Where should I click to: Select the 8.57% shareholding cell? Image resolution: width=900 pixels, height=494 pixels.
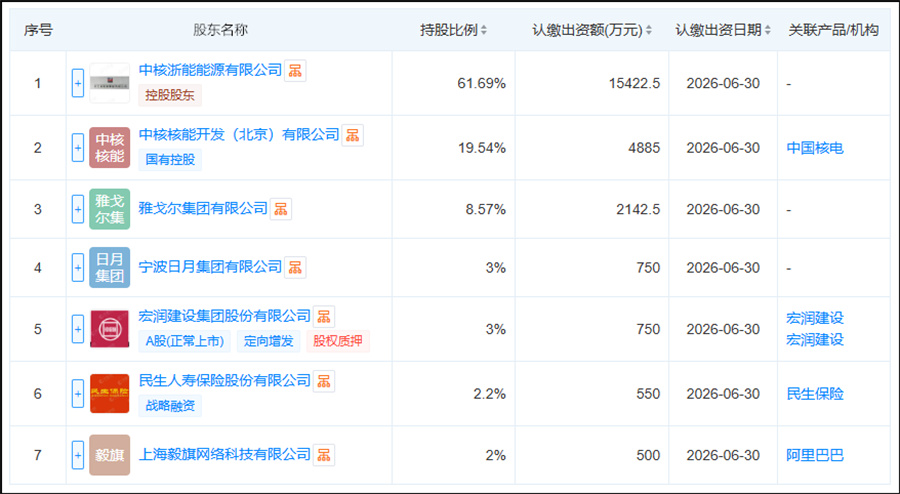486,209
